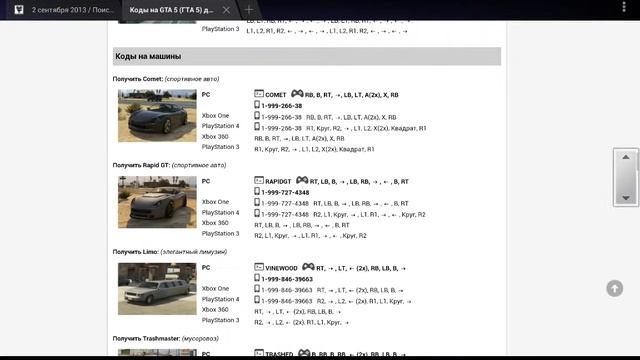Click the scroll-up arrow in the side scroller
The height and width of the screenshot is (360, 640).
point(626,157)
